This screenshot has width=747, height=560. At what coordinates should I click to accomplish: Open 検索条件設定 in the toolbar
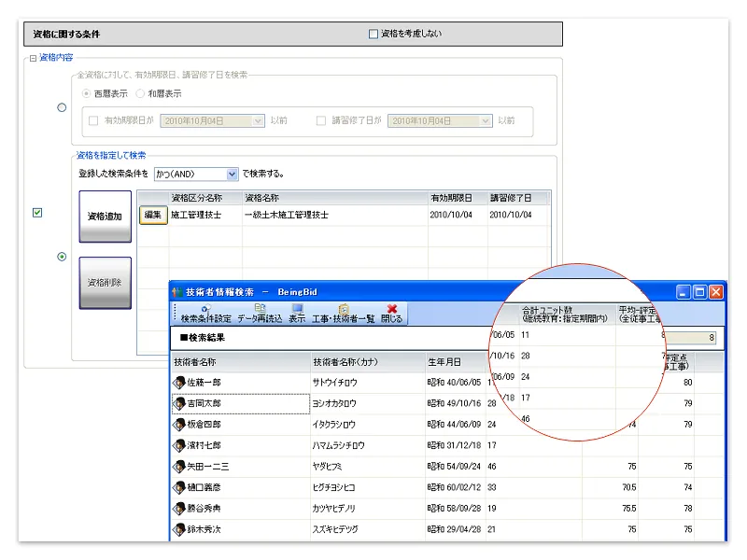[x=205, y=313]
